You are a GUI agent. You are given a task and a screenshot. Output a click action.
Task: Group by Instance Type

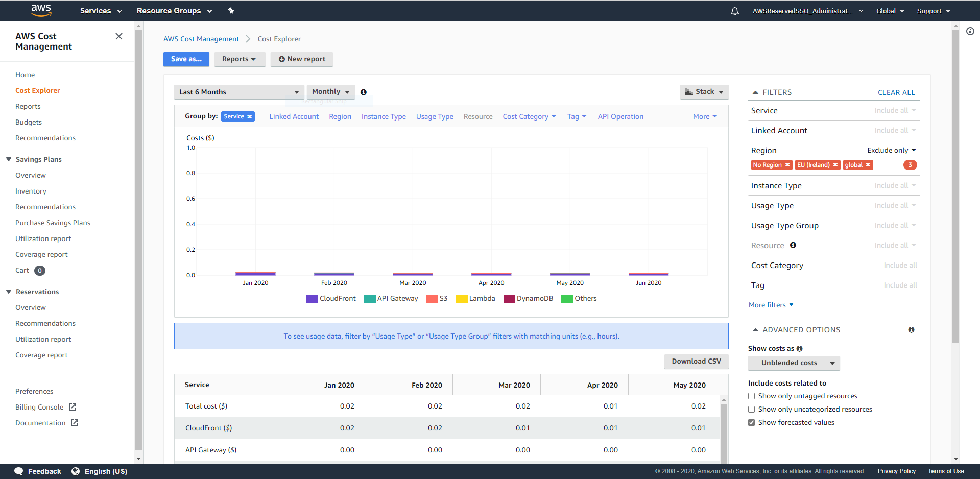[384, 117]
